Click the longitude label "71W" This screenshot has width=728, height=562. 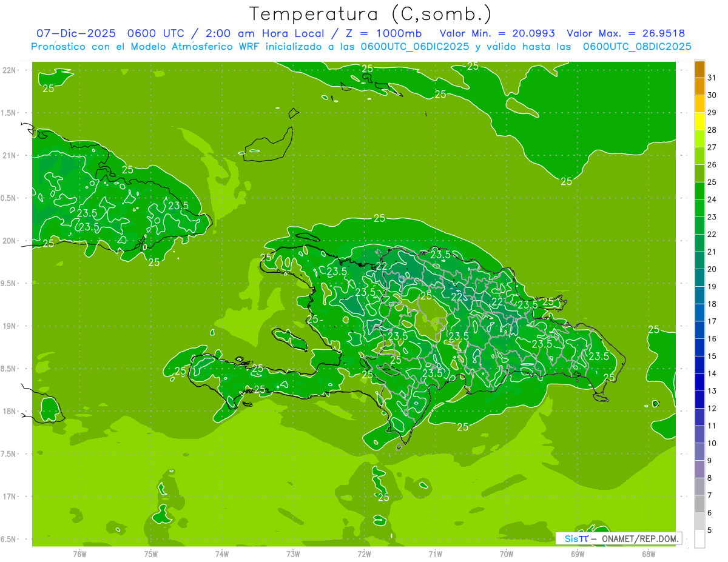point(435,554)
